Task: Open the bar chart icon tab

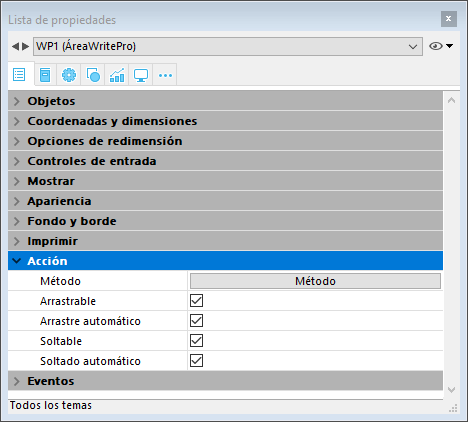Action: point(117,75)
